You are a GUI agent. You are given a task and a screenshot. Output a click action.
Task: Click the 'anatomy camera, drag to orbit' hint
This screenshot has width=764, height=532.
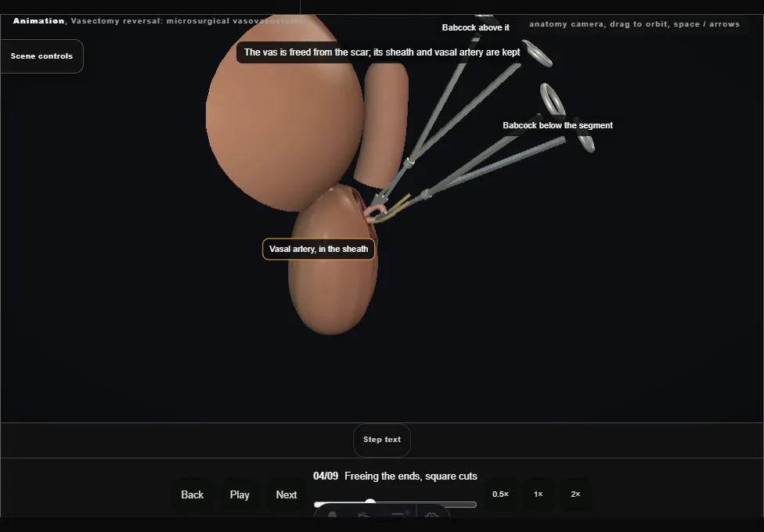[634, 24]
